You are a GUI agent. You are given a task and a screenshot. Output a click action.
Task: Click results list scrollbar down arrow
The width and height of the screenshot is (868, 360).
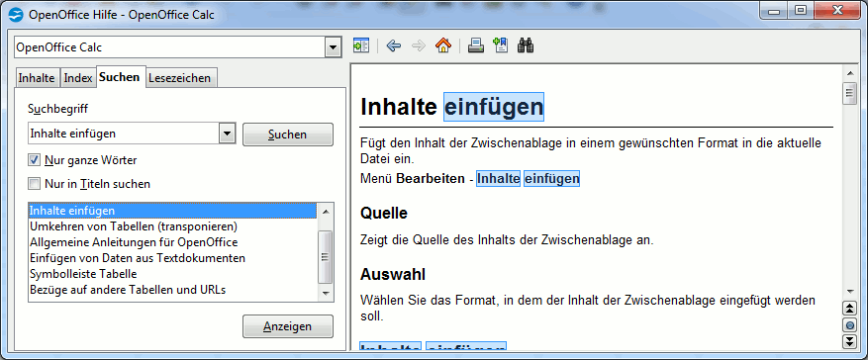coord(326,293)
